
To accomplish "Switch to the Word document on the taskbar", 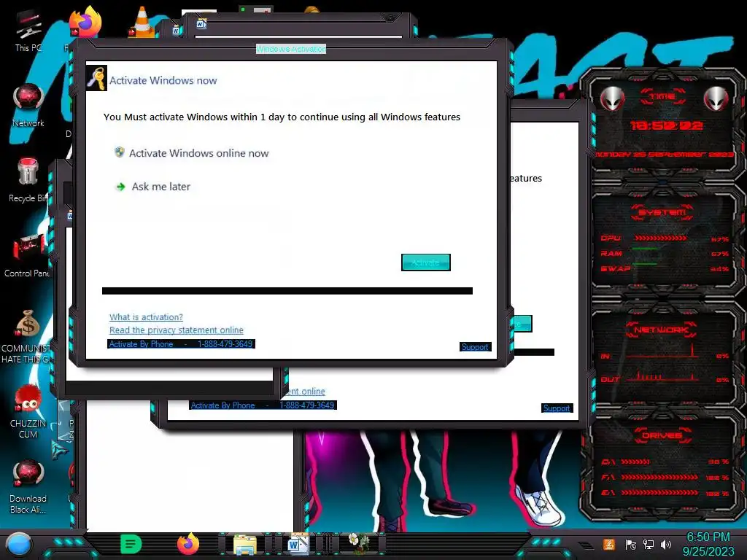I will pyautogui.click(x=298, y=544).
